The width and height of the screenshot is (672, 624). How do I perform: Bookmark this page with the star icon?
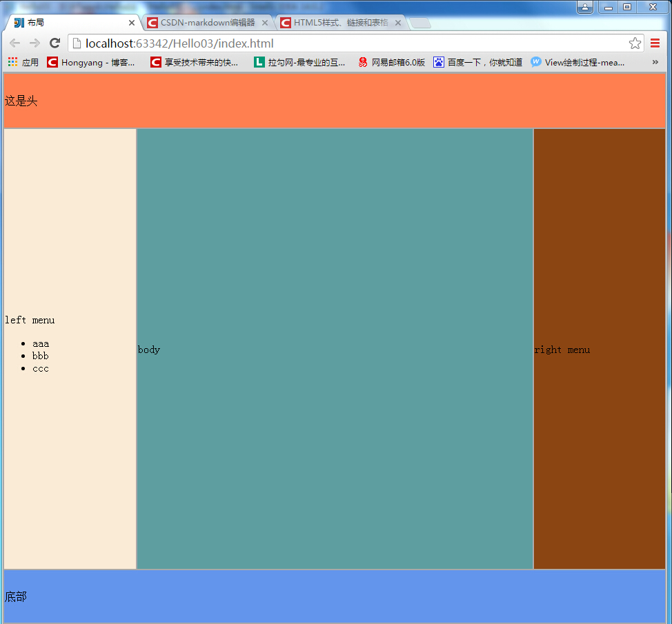(635, 43)
